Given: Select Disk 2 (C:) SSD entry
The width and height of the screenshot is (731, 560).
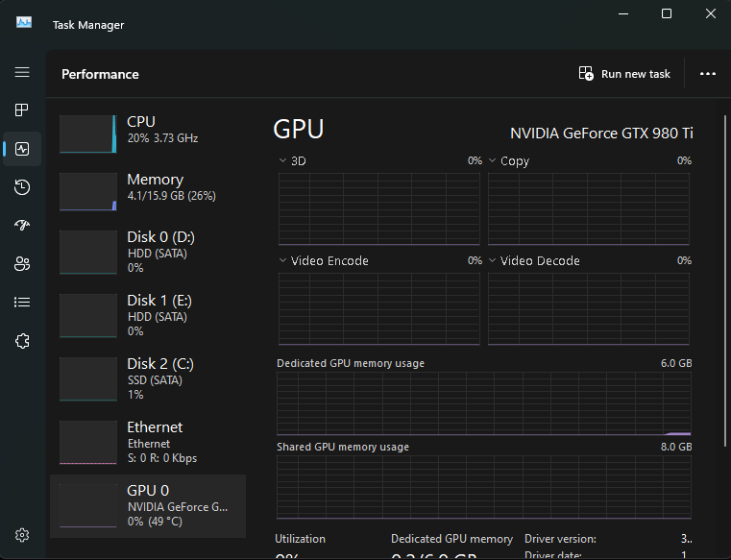Looking at the screenshot, I should coord(148,378).
